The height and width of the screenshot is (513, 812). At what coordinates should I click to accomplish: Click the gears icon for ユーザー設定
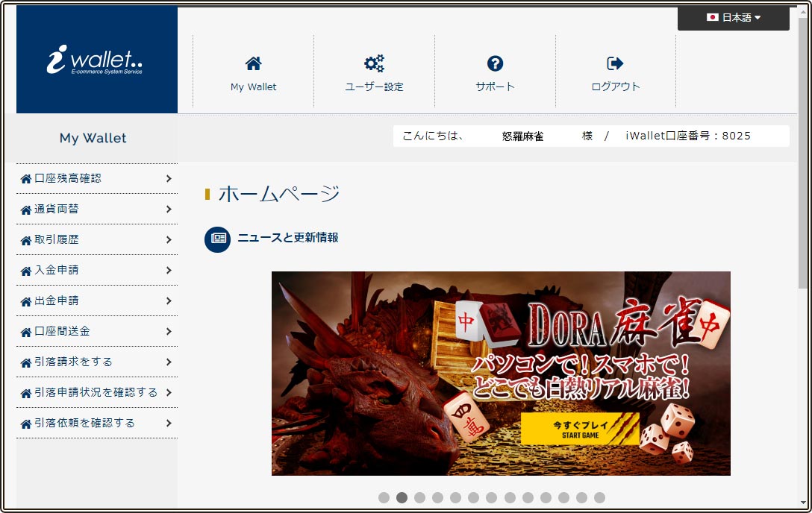coord(374,63)
